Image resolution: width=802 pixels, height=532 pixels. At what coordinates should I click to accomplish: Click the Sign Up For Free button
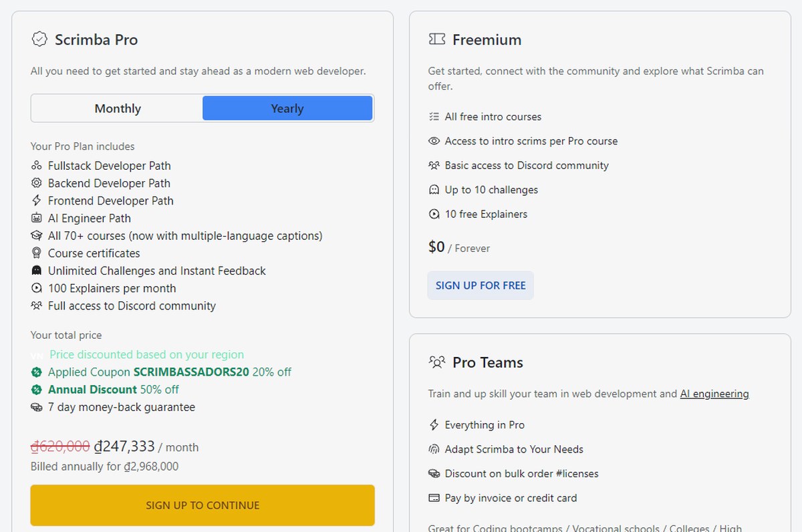481,285
